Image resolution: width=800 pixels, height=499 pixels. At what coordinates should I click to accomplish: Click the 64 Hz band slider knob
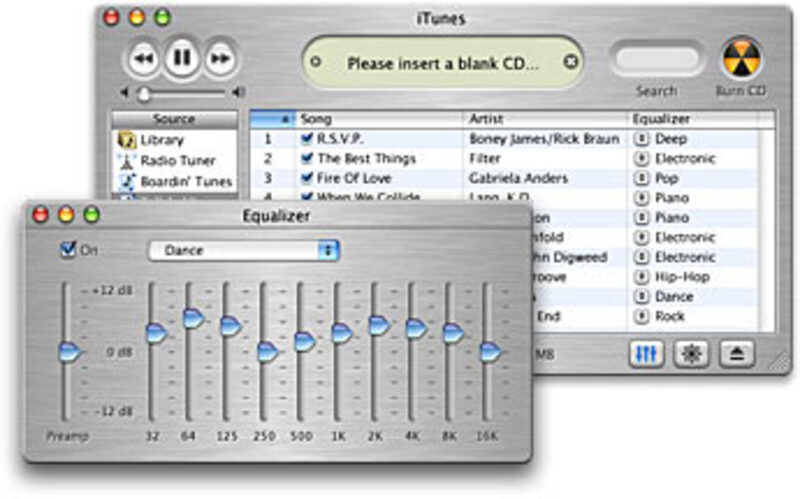194,318
